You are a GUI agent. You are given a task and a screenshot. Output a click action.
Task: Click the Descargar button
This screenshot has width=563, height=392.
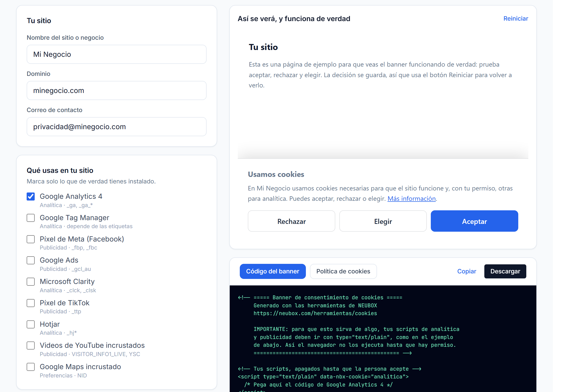click(x=505, y=271)
